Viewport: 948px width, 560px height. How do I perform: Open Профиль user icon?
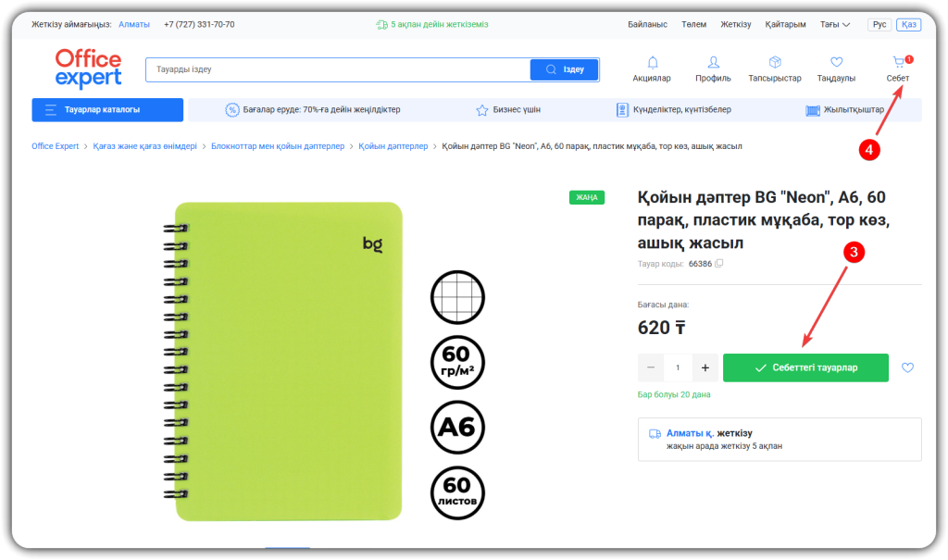tap(713, 62)
